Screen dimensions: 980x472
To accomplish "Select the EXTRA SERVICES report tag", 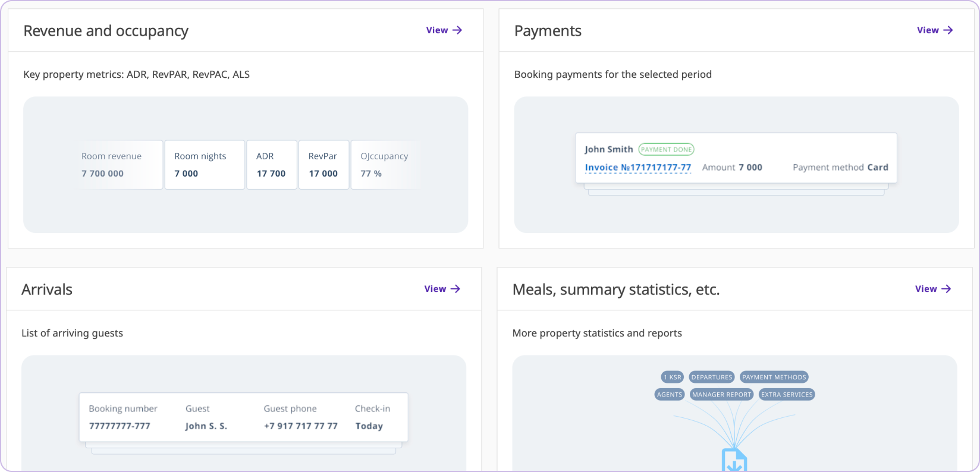I will (787, 395).
